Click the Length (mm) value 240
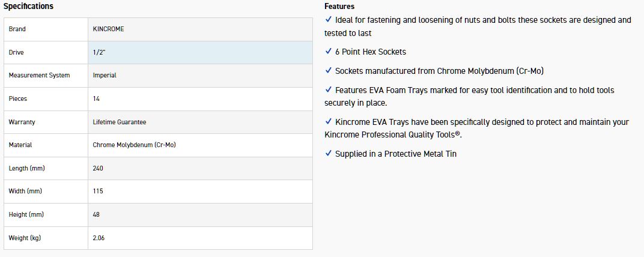The height and width of the screenshot is (257, 644). [98, 168]
